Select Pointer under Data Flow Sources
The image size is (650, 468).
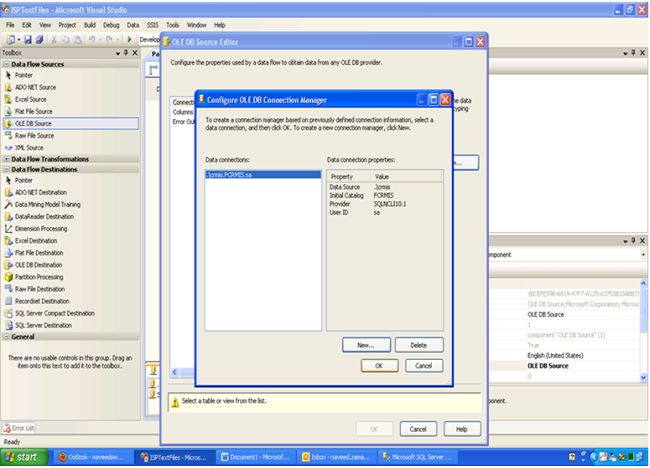23,75
